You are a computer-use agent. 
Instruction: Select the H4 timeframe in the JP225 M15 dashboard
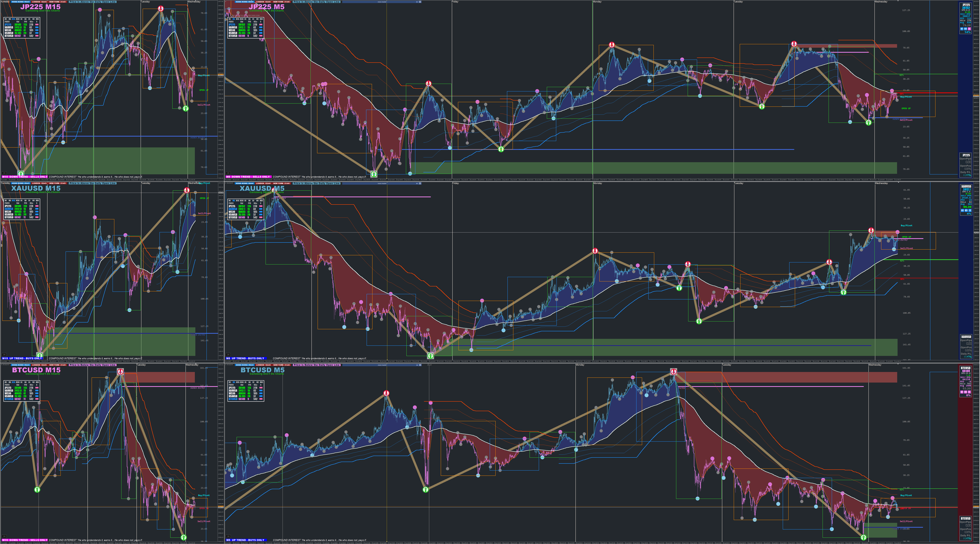(x=26, y=19)
